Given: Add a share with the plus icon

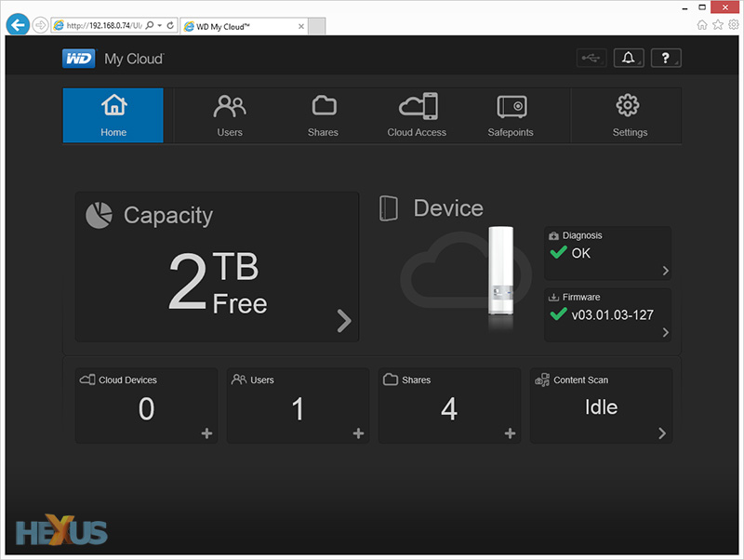Looking at the screenshot, I should click(510, 433).
